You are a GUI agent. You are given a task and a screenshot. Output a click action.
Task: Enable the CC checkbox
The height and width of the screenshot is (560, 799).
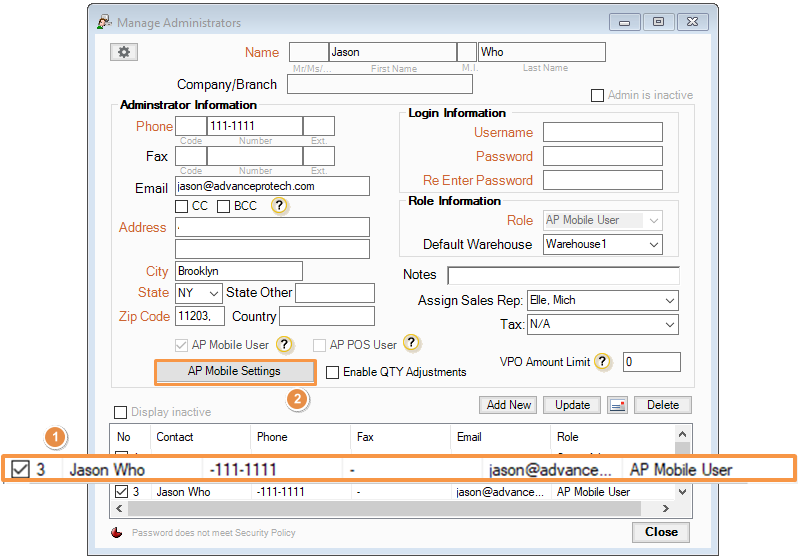[x=181, y=206]
